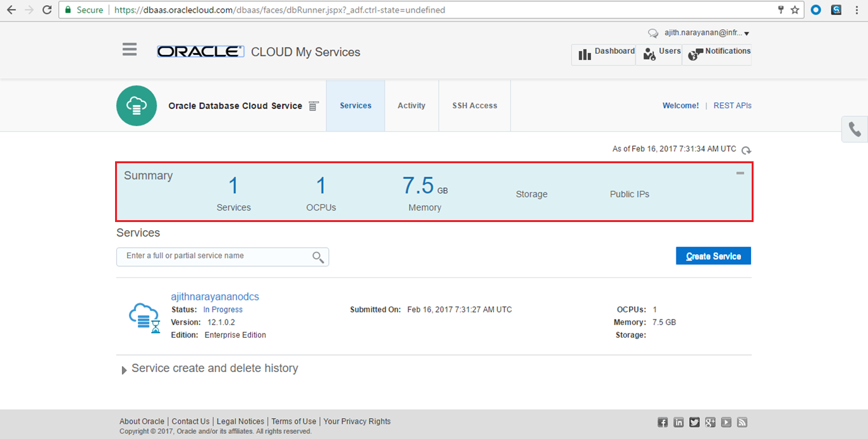
Task: Click the Create Service button
Action: click(713, 256)
